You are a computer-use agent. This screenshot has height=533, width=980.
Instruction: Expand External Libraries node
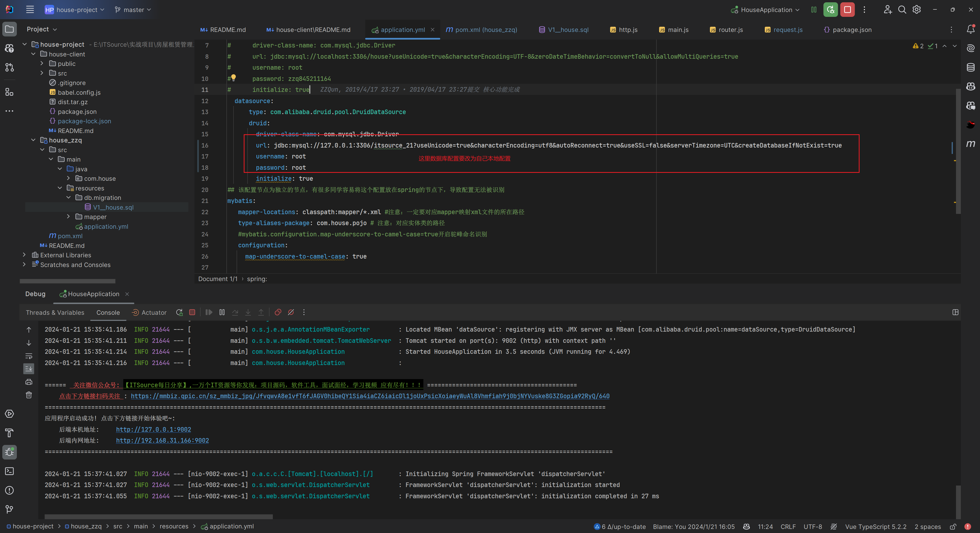(24, 255)
